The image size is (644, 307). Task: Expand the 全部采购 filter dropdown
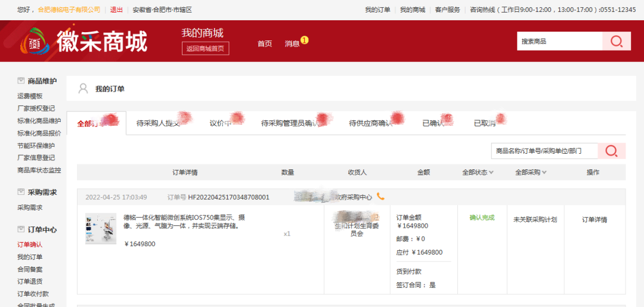pyautogui.click(x=531, y=172)
